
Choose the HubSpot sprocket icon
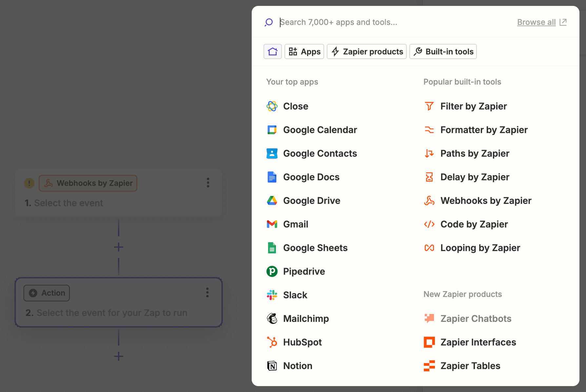(272, 342)
